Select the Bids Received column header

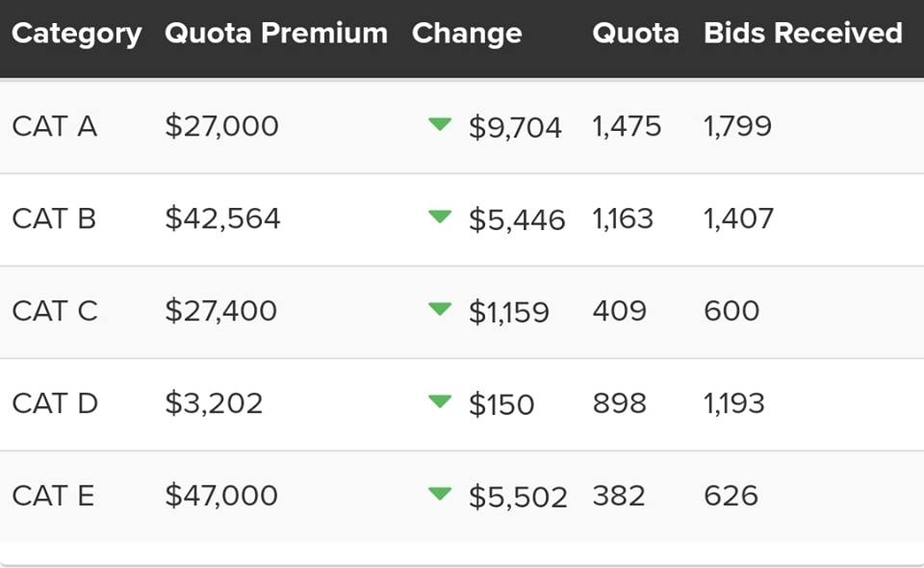pos(803,33)
